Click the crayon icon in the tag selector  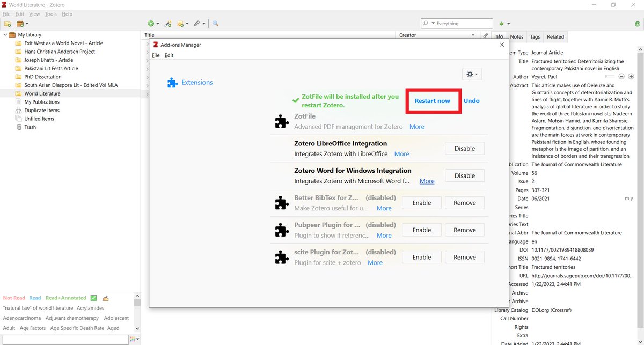click(x=105, y=298)
